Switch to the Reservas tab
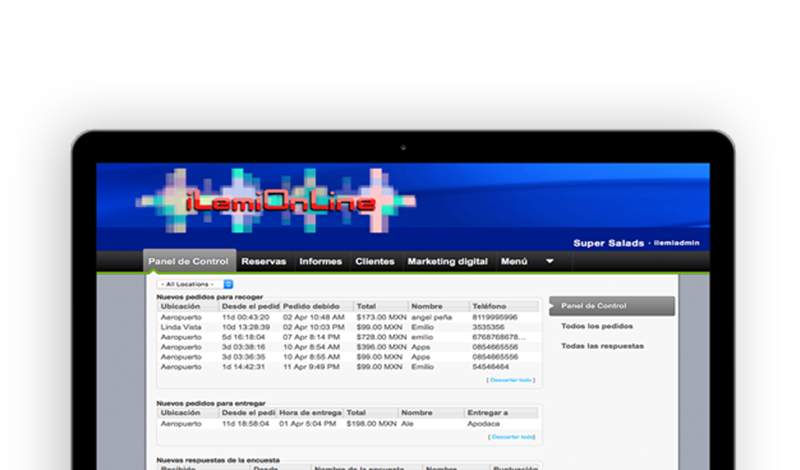The height and width of the screenshot is (470, 800). 263,262
